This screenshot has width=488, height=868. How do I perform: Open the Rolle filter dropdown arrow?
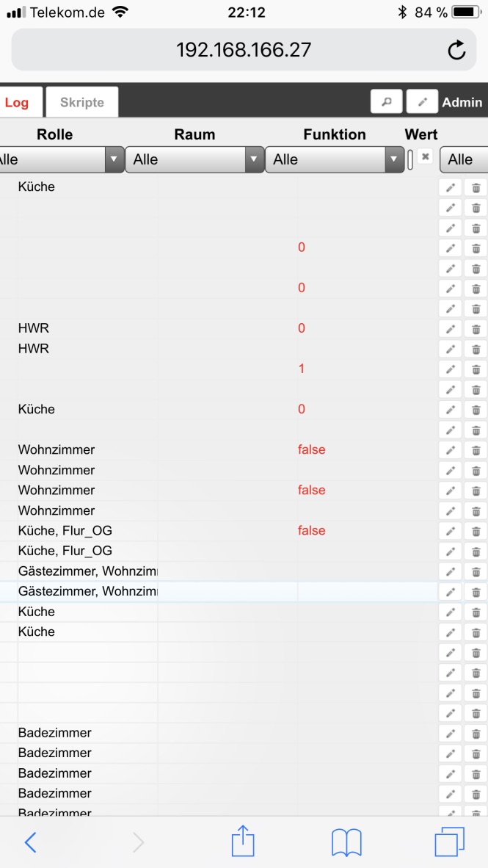point(114,159)
